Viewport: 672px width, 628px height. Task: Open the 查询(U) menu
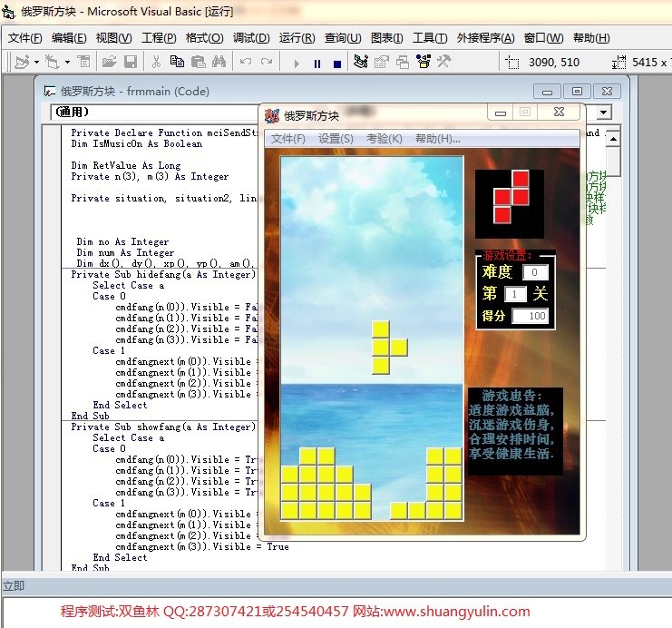pyautogui.click(x=343, y=38)
